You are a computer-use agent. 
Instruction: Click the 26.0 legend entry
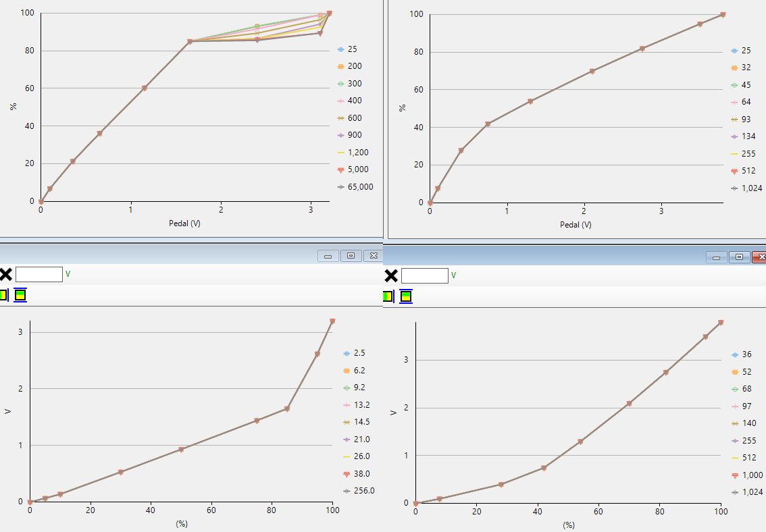[x=356, y=457]
